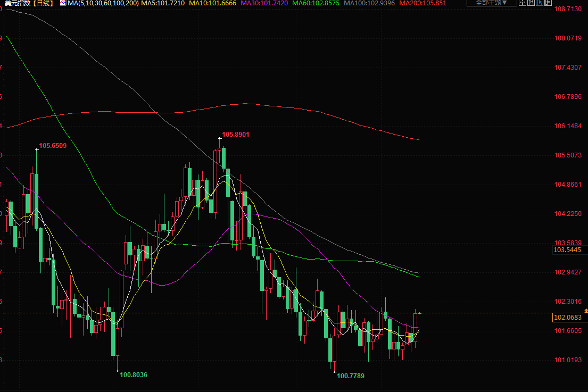Click the green MA60 legend entry
The image size is (588, 392).
point(315,3)
